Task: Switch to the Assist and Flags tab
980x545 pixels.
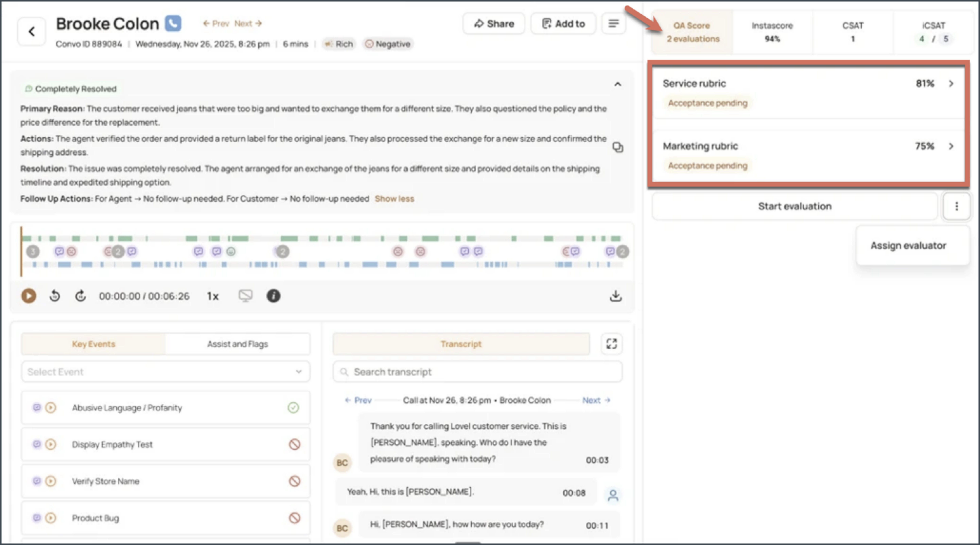Action: (237, 344)
